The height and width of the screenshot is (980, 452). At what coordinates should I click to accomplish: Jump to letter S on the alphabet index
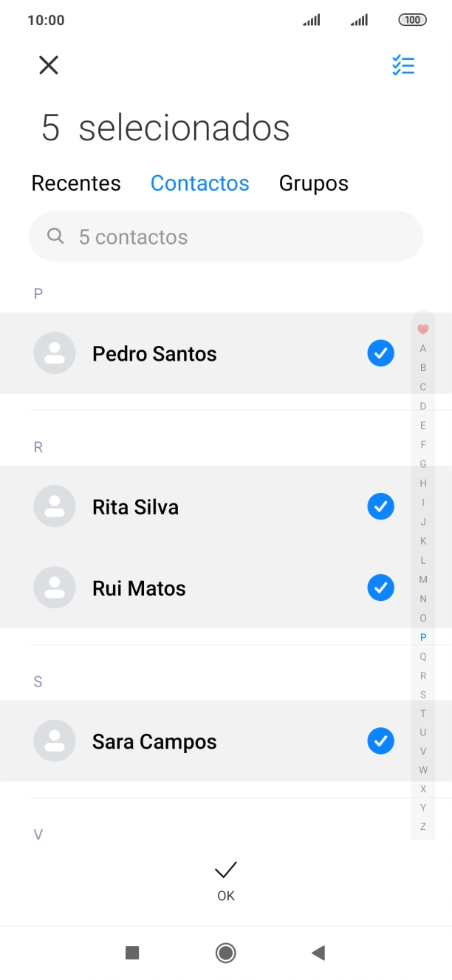423,694
